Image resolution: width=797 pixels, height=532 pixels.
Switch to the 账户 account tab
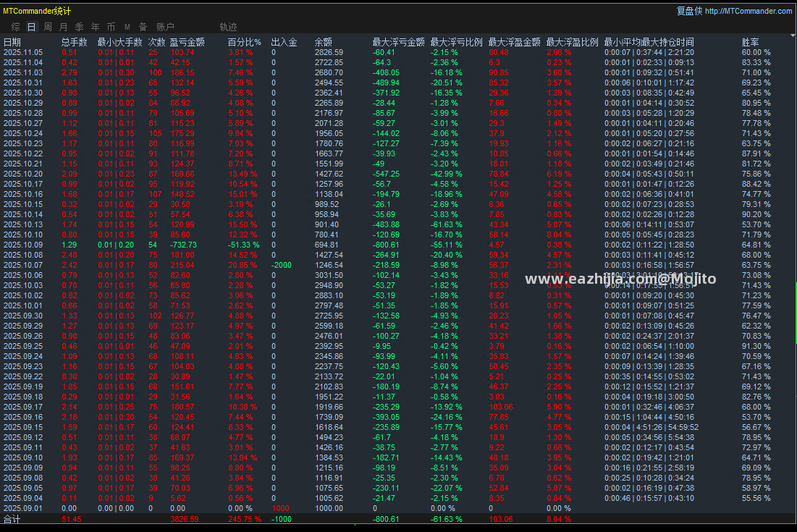(x=165, y=27)
